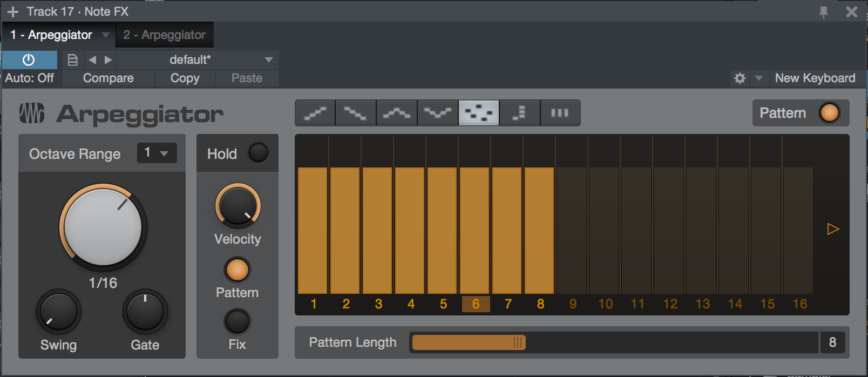The width and height of the screenshot is (868, 377).
Task: Click the Velocity knob
Action: click(238, 206)
